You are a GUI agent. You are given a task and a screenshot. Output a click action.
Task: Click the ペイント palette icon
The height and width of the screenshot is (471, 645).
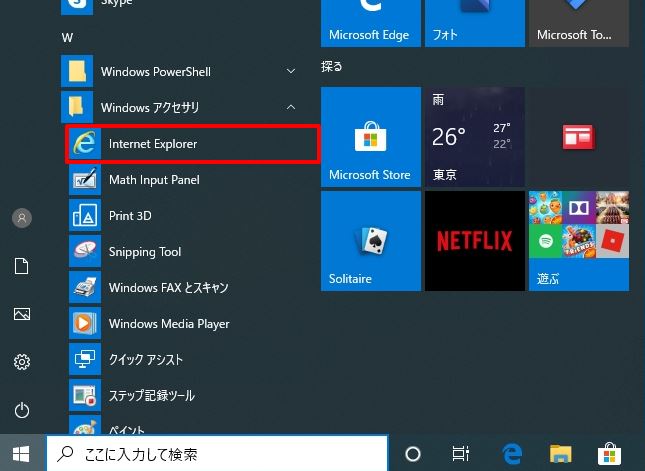click(85, 425)
